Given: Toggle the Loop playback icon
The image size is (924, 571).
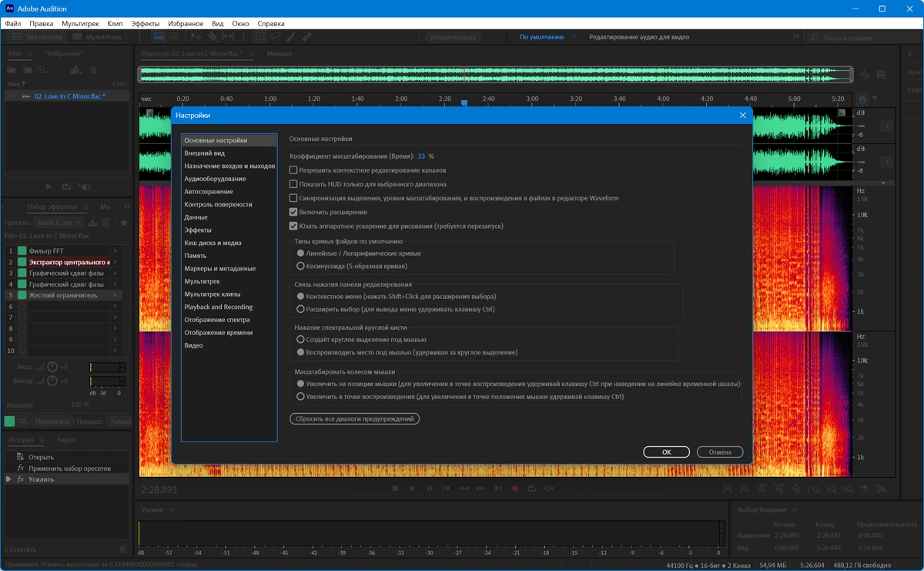Looking at the screenshot, I should (532, 489).
